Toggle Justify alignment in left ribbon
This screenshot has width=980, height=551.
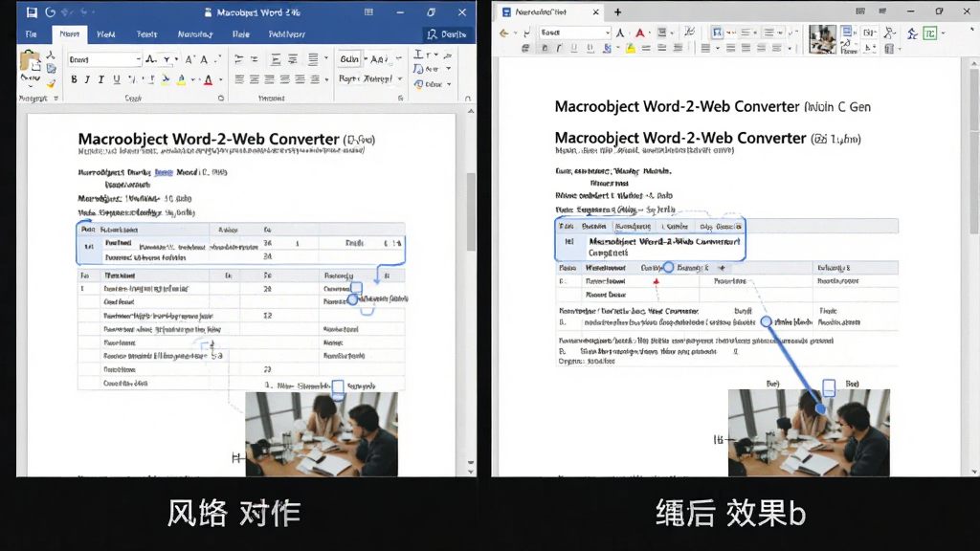point(284,79)
